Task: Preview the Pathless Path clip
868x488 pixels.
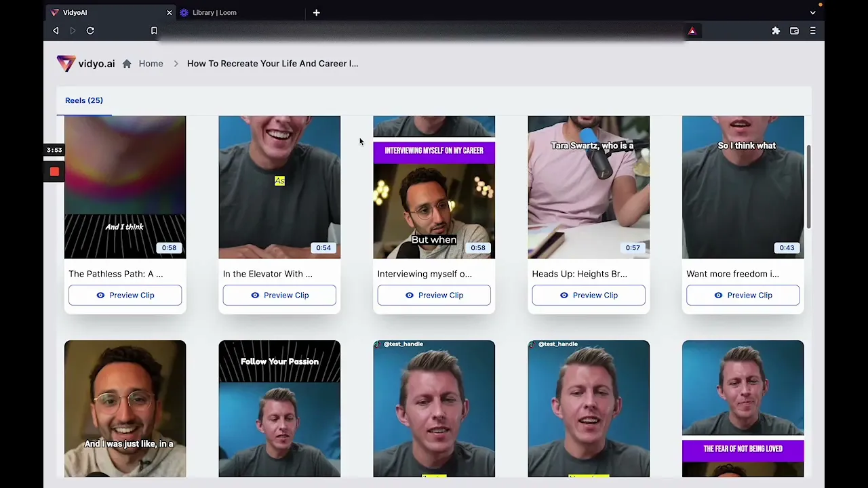Action: (x=125, y=295)
